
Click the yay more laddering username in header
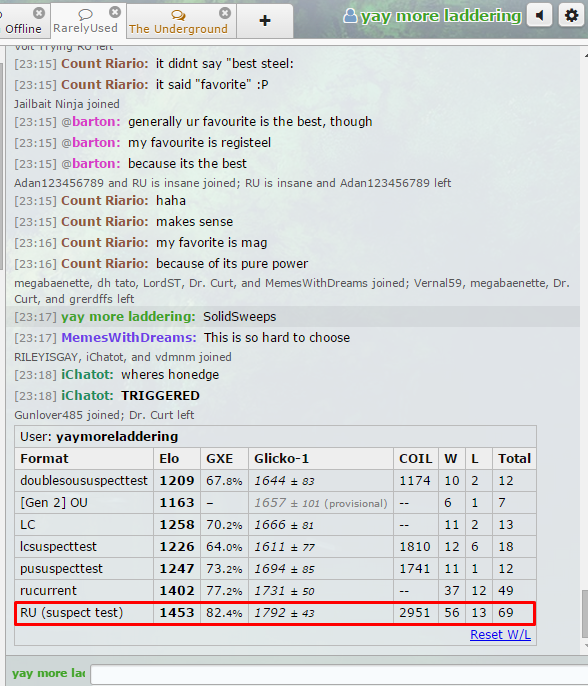441,16
